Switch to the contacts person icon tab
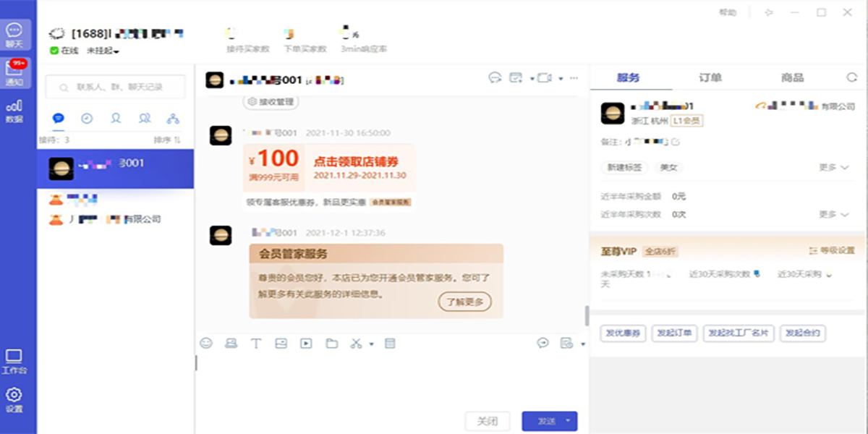This screenshot has width=868, height=434. pos(115,118)
